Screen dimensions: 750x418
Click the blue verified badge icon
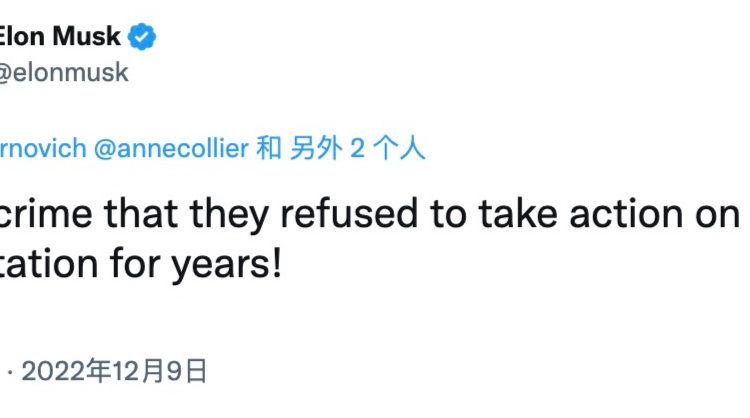(142, 36)
